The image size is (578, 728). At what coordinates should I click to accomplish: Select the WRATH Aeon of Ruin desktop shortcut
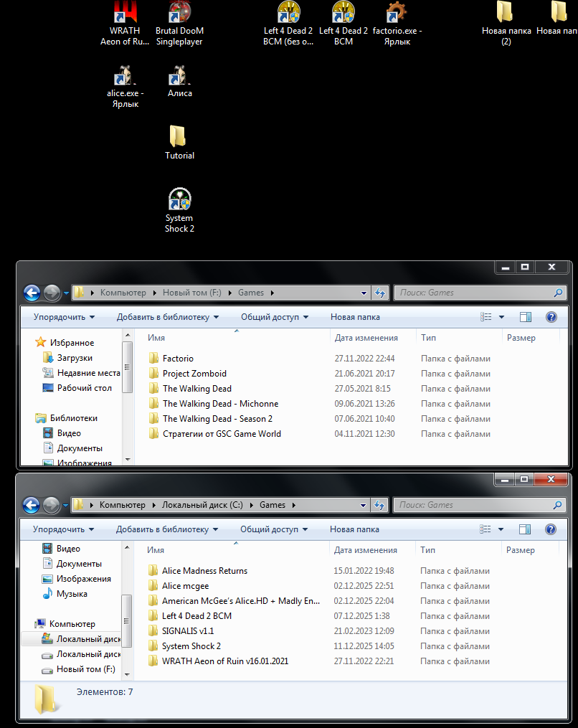coord(125,23)
